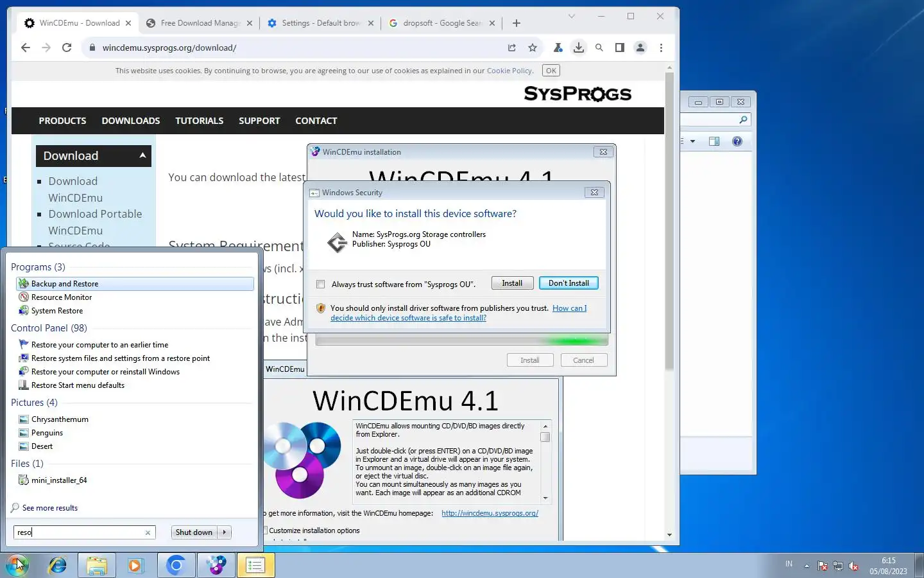
Task: Select Restore your computer to an earlier time
Action: tap(135, 345)
